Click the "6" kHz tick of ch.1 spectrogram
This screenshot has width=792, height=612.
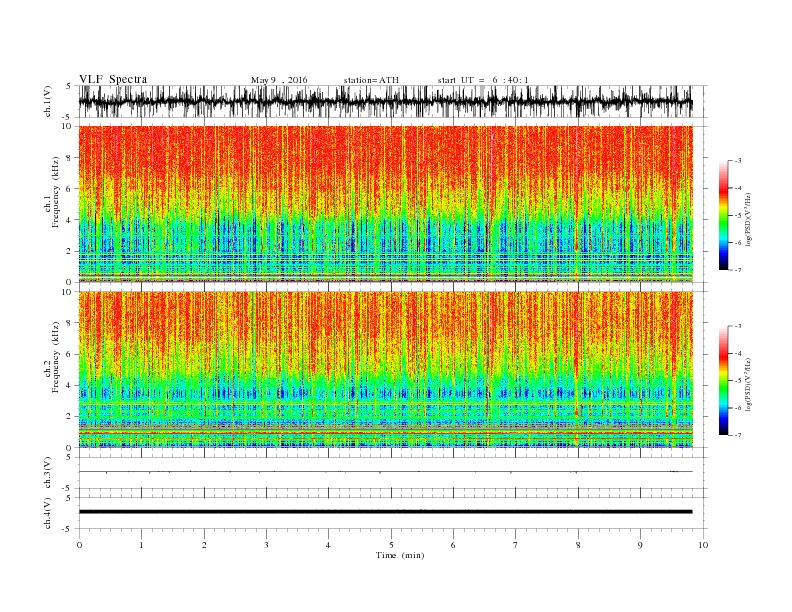pos(70,189)
